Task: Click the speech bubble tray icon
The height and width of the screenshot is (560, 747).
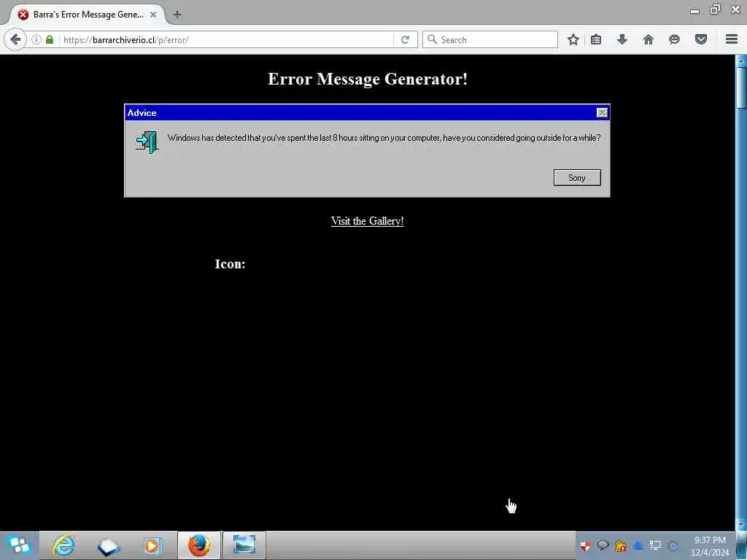Action: tap(603, 545)
